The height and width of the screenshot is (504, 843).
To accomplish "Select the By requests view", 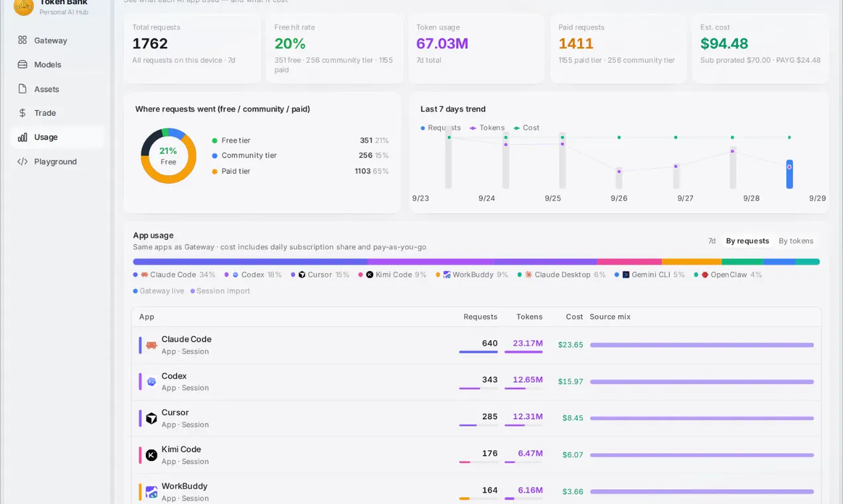I will pyautogui.click(x=747, y=241).
